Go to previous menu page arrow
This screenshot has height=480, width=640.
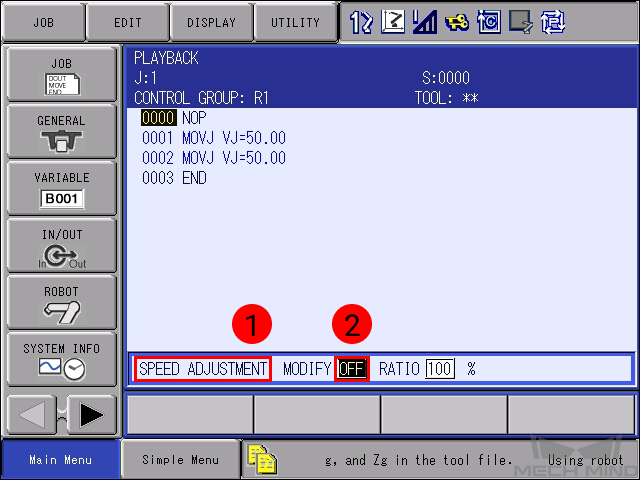point(32,415)
